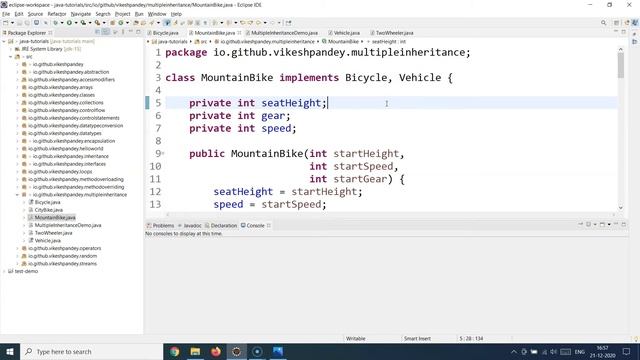The image size is (640, 360).
Task: Click the src breadcrumb segment
Action: (x=200, y=42)
